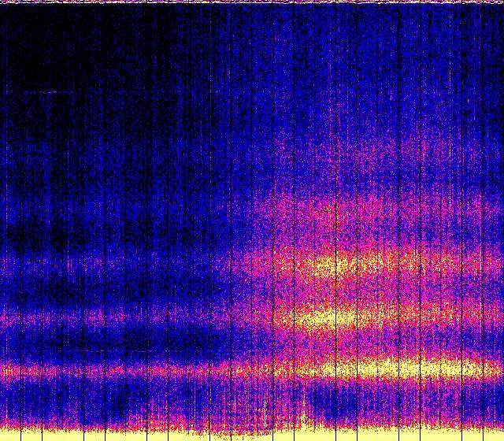The width and height of the screenshot is (504, 441).
Task: Click the small bright spike near bottom center
Action: [304, 409]
